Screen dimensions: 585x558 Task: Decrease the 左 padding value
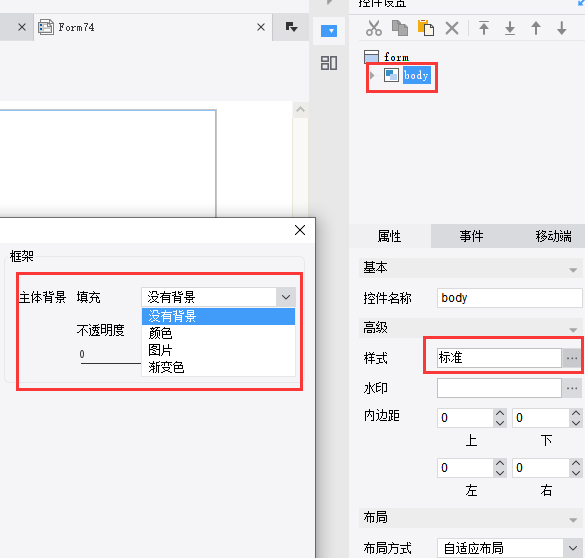pyautogui.click(x=500, y=473)
